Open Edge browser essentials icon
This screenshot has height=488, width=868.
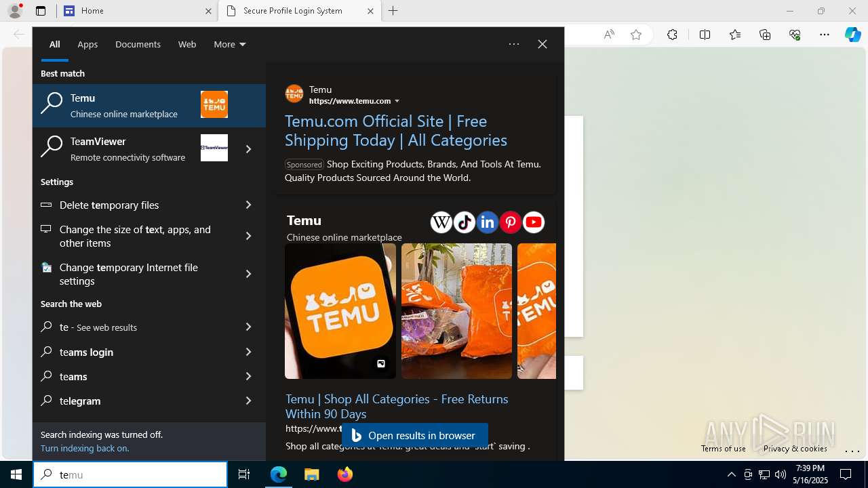[x=795, y=35]
